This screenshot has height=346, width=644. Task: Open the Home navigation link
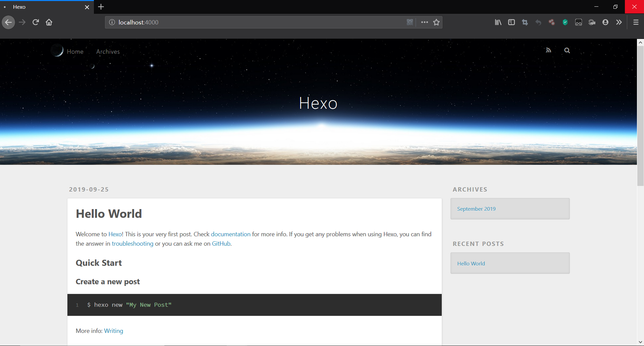pos(75,52)
